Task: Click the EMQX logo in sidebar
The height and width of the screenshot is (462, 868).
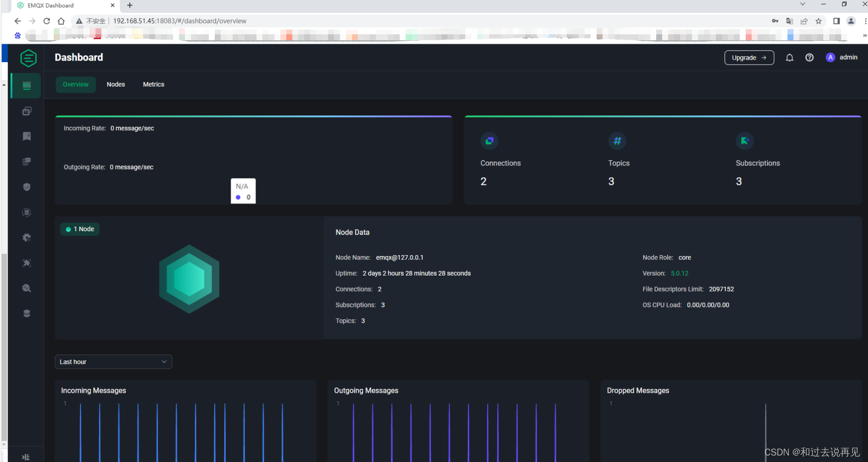Action: pos(28,58)
